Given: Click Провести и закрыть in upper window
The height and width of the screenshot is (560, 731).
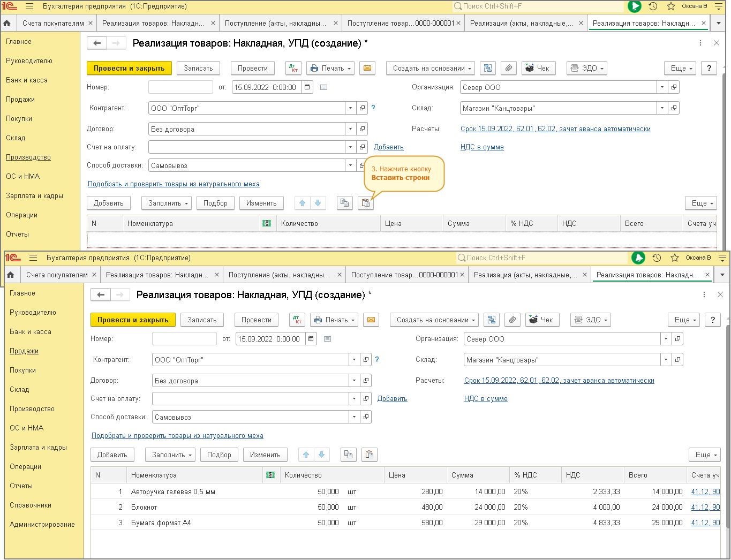Looking at the screenshot, I should 129,68.
